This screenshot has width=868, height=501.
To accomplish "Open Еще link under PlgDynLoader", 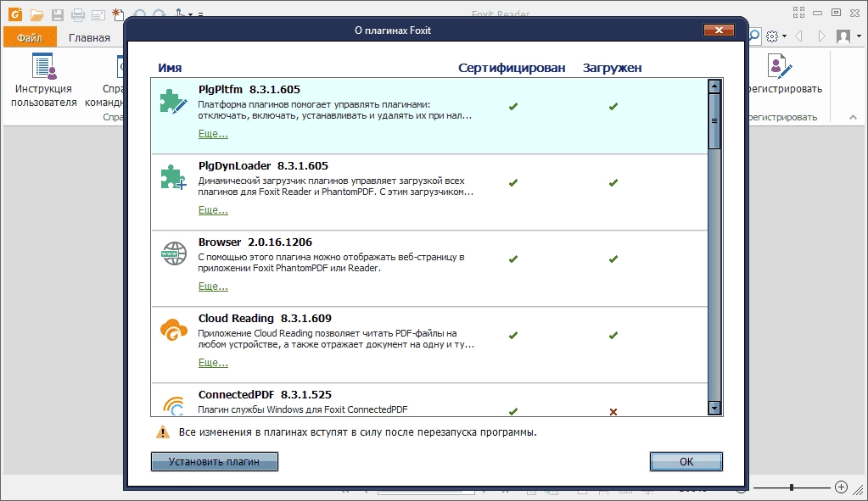I will [213, 210].
